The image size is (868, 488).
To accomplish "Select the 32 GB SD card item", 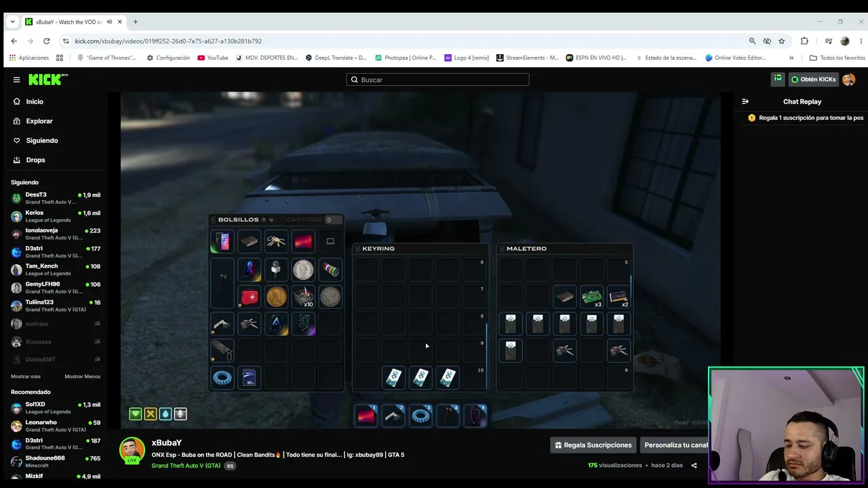I will [250, 378].
